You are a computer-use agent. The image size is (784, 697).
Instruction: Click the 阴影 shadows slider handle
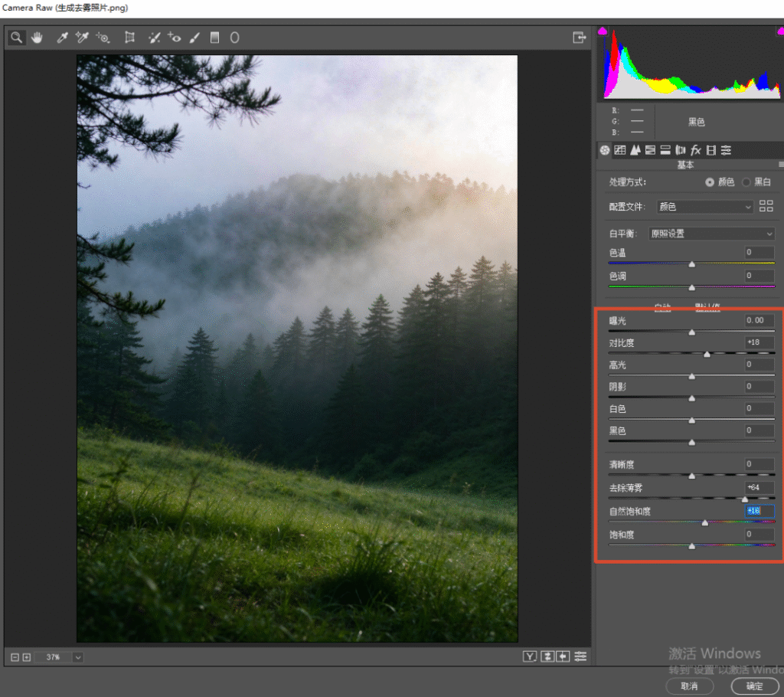tap(692, 398)
